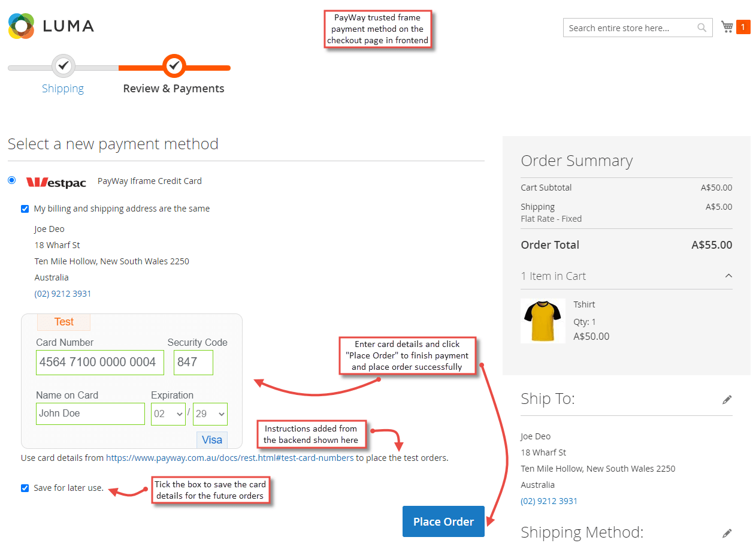The width and height of the screenshot is (756, 546).
Task: Uncheck Save for later use
Action: pos(25,488)
